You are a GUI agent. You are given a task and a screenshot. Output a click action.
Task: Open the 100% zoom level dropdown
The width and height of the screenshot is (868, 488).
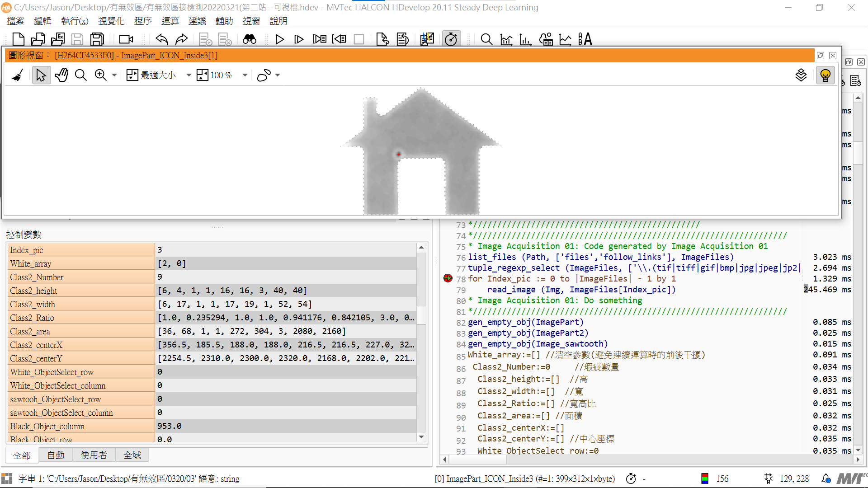(x=245, y=75)
